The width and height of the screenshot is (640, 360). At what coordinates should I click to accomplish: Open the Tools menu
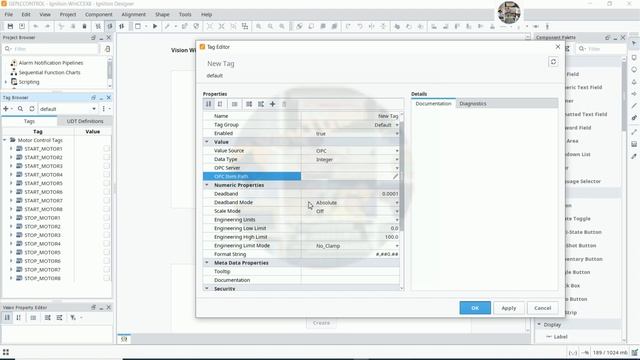tap(185, 14)
